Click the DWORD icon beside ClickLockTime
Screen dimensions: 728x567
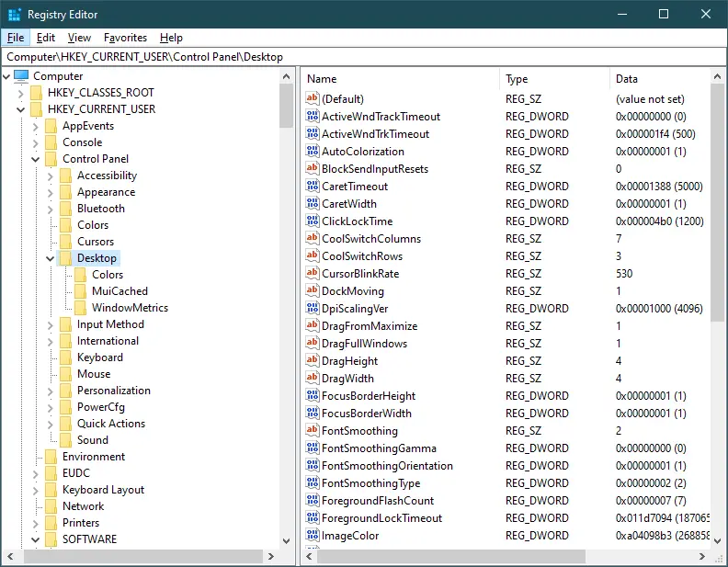pos(313,221)
